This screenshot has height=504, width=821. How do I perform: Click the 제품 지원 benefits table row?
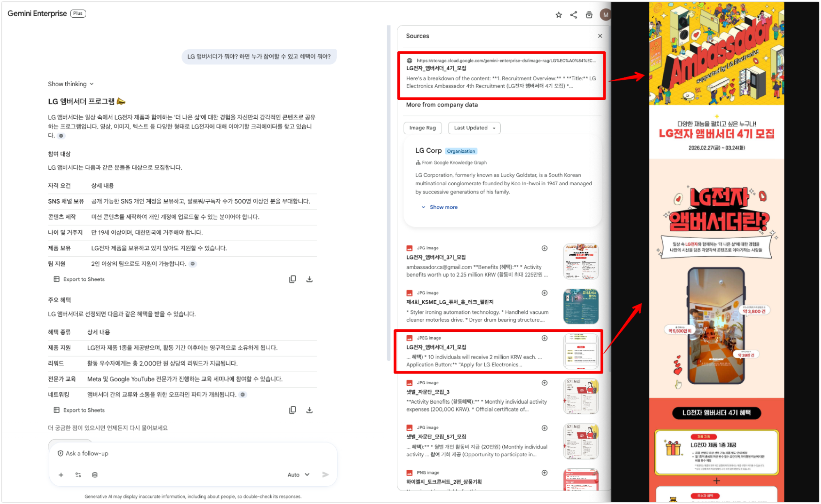tap(182, 348)
